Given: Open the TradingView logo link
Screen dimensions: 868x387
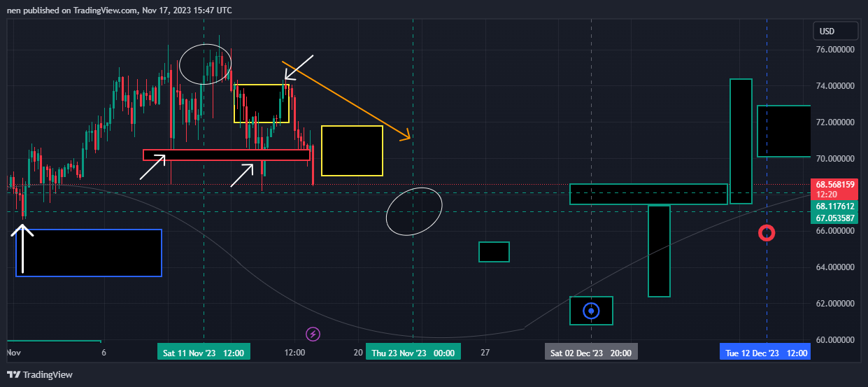Looking at the screenshot, I should tap(39, 374).
